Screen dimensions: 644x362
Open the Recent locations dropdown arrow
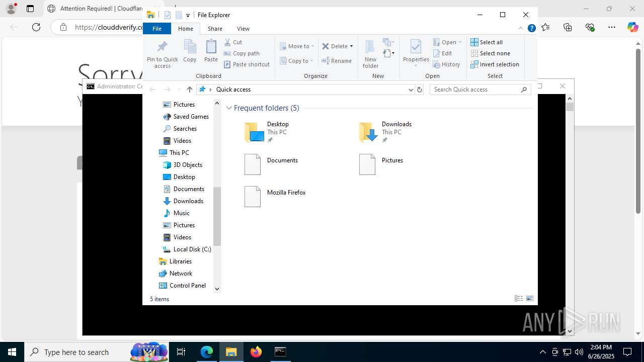tap(179, 89)
